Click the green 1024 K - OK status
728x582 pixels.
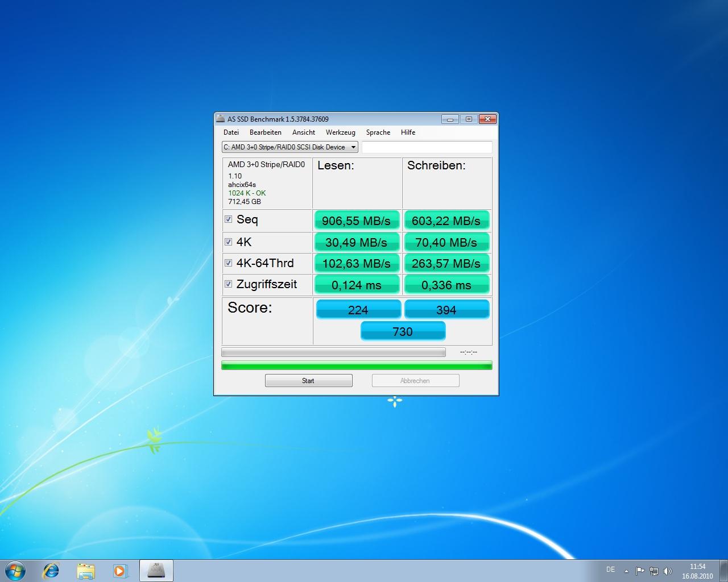pyautogui.click(x=247, y=193)
